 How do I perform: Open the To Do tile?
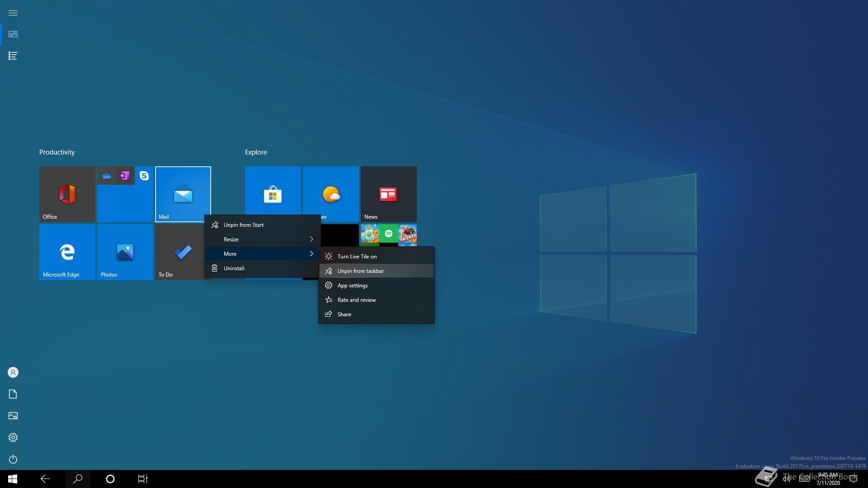(x=180, y=252)
